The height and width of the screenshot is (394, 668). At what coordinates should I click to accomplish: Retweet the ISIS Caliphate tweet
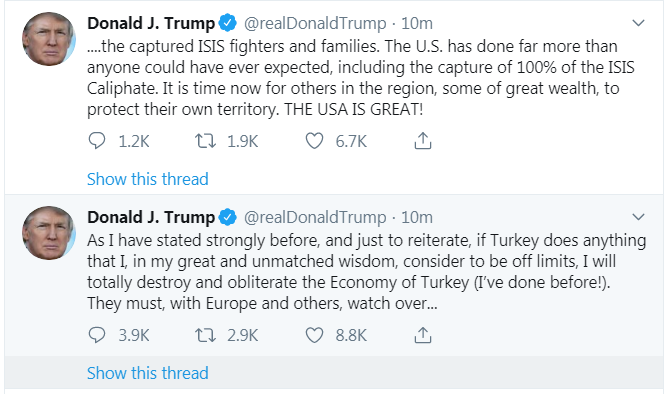[x=205, y=141]
